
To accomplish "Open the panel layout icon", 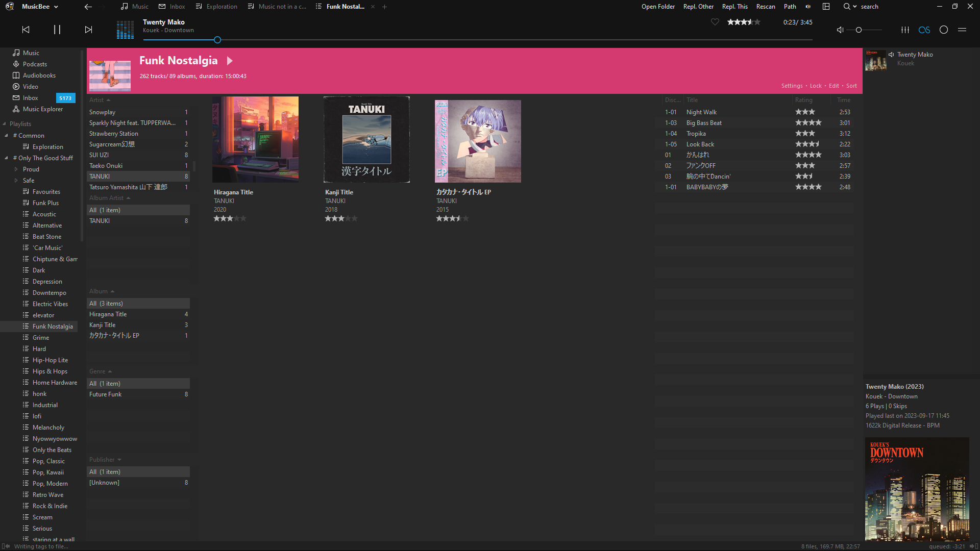I will point(826,7).
